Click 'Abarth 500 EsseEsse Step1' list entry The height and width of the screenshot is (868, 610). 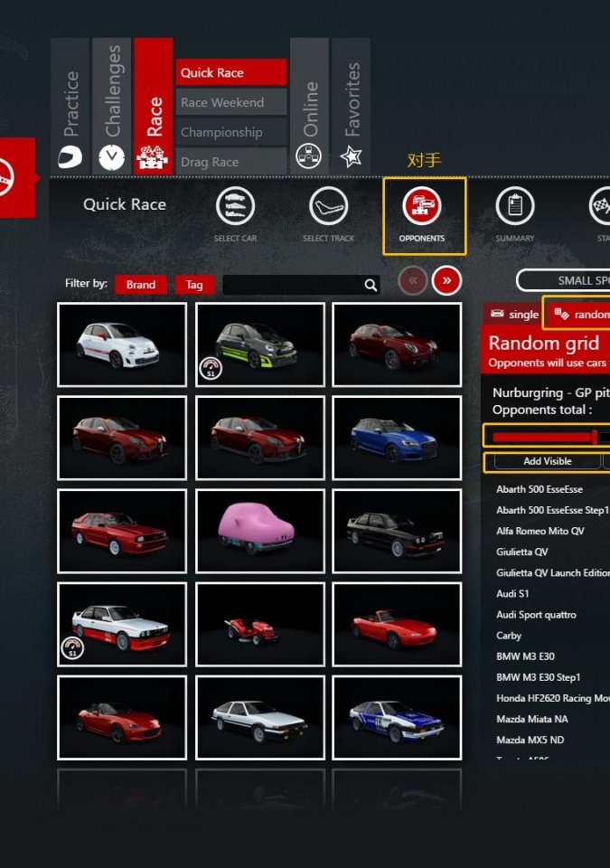(x=552, y=510)
